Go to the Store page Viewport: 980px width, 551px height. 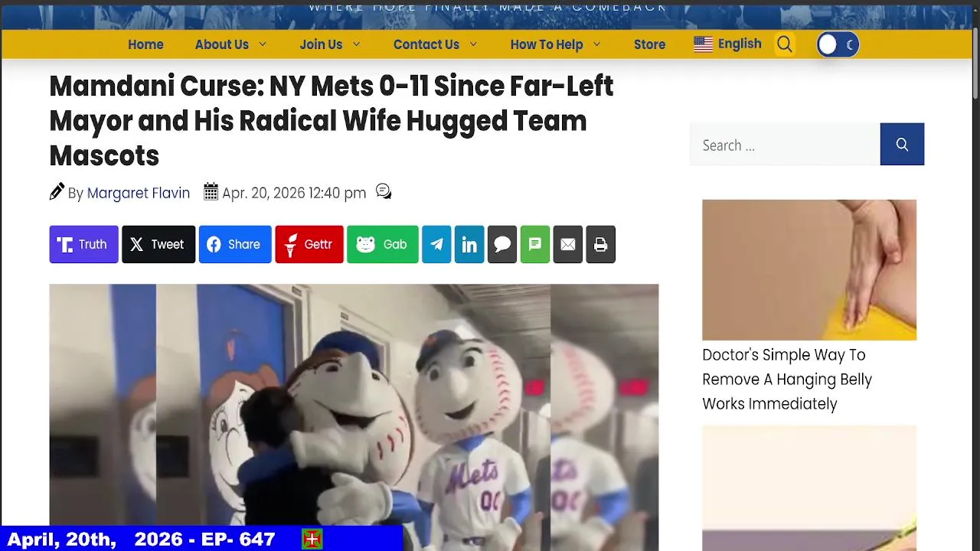[649, 44]
